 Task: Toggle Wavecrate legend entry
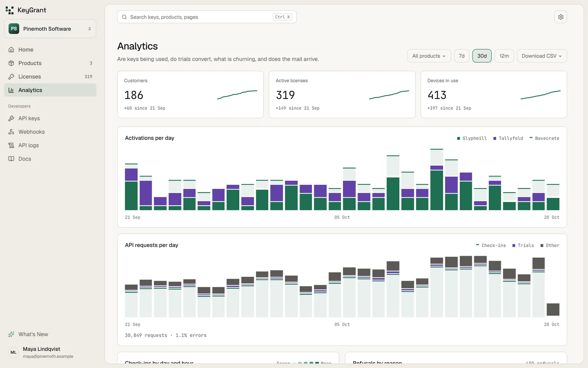tap(544, 138)
